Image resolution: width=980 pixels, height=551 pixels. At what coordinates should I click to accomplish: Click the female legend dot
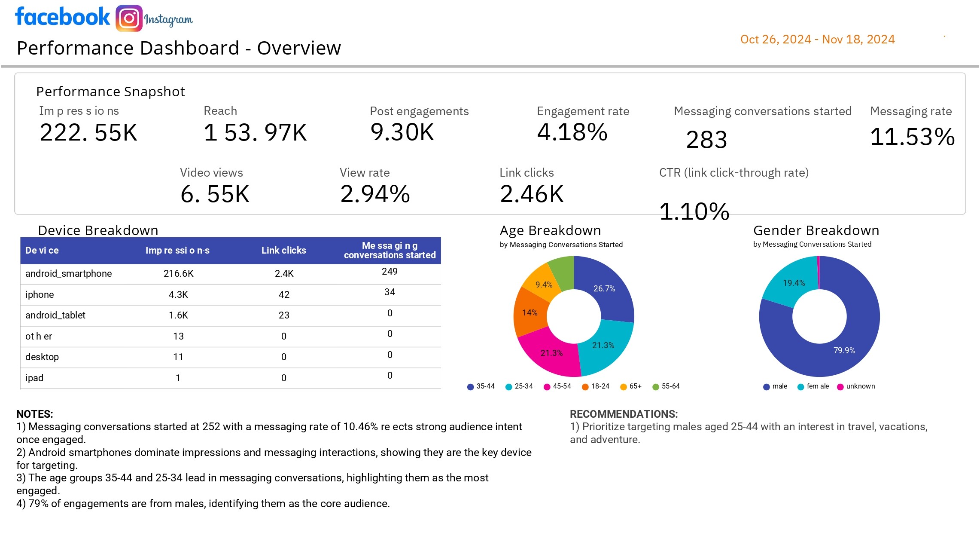coord(800,387)
